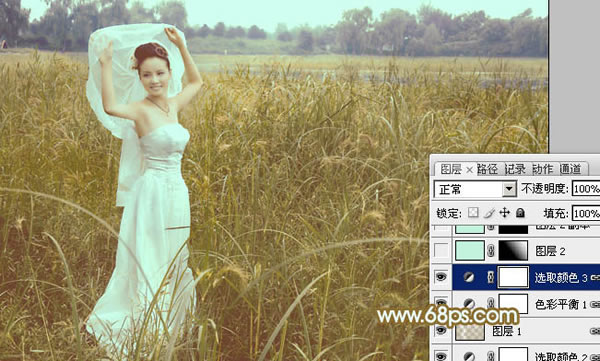
Task: Click 不透明度 opacity value field
Action: coord(586,188)
